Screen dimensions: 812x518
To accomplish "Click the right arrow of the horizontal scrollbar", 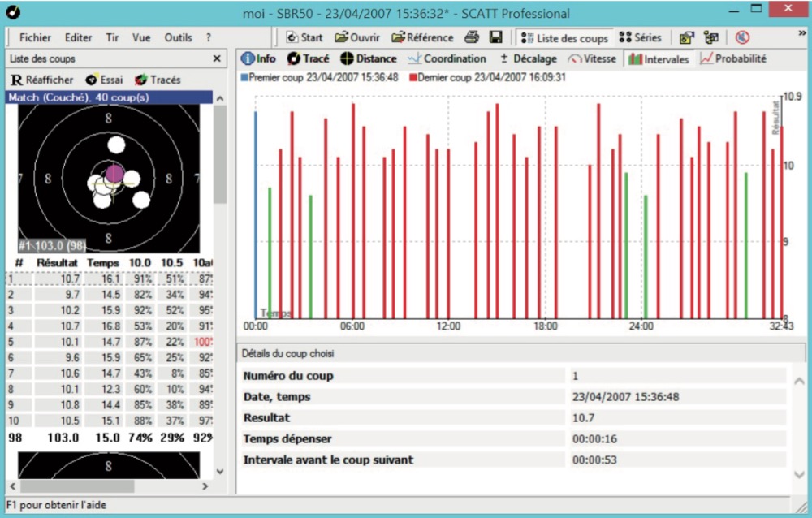I will pyautogui.click(x=205, y=486).
